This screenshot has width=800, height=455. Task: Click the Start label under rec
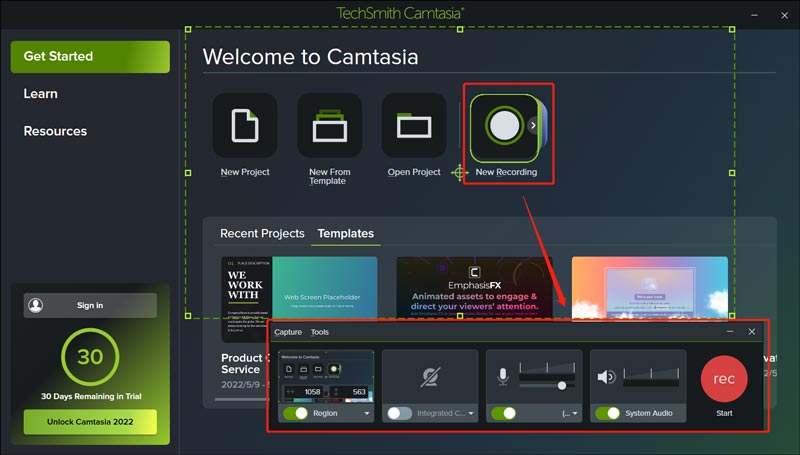(724, 413)
